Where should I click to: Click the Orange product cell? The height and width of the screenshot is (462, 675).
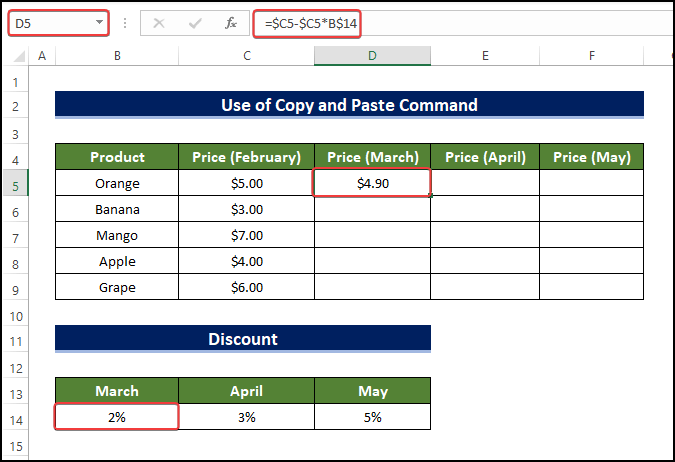click(117, 183)
